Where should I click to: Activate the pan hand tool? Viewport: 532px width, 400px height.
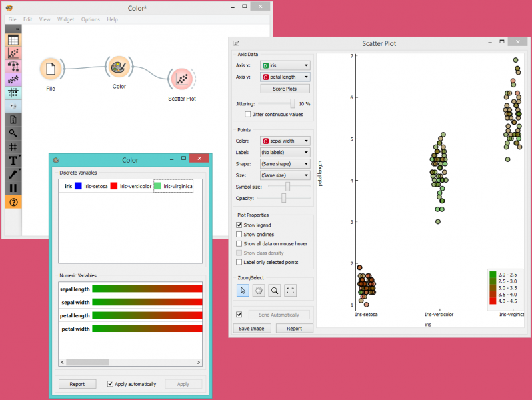click(259, 291)
